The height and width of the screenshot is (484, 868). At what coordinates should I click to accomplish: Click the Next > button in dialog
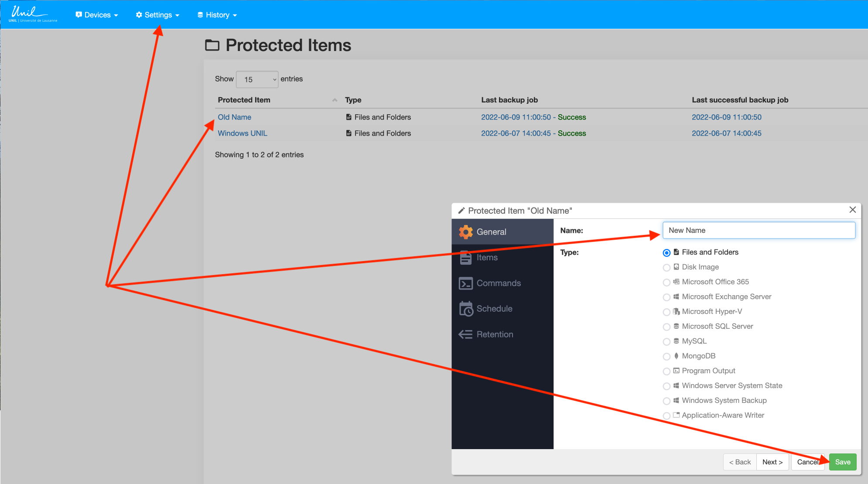772,462
